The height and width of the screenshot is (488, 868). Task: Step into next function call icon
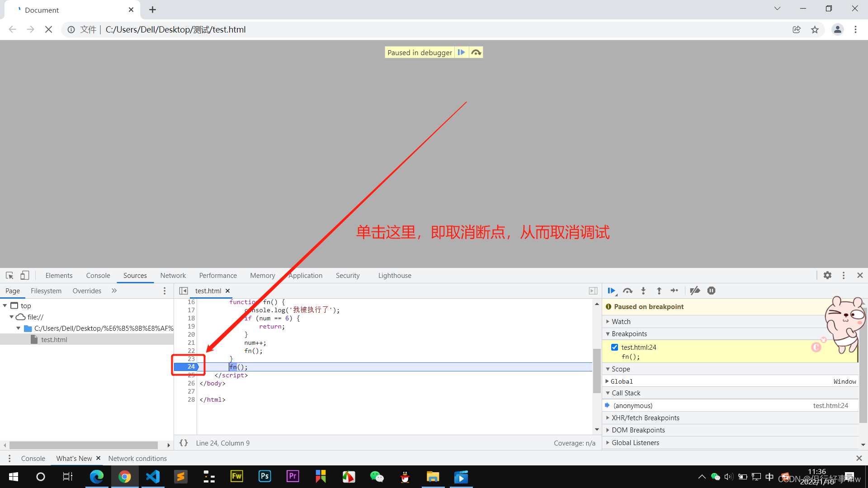[x=643, y=291]
